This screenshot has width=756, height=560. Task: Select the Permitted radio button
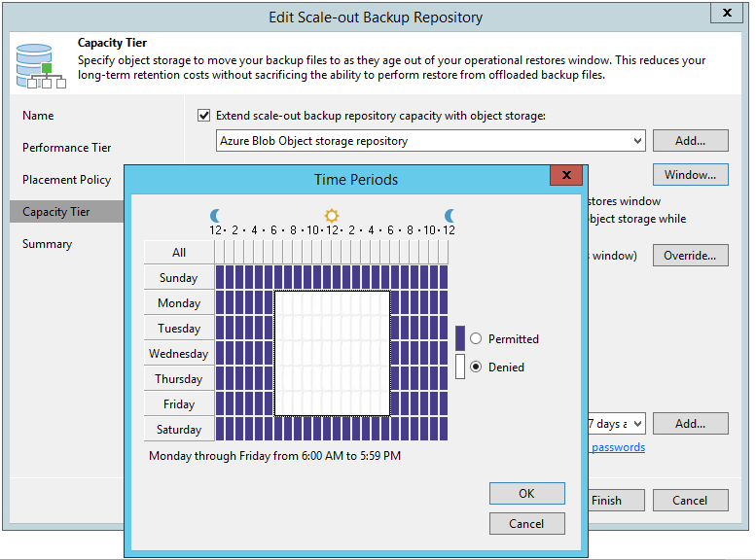coord(476,339)
